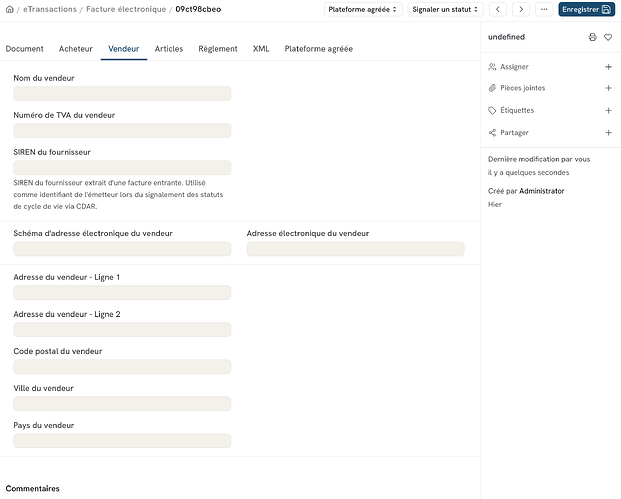Click the Administrator creator name

(x=541, y=191)
